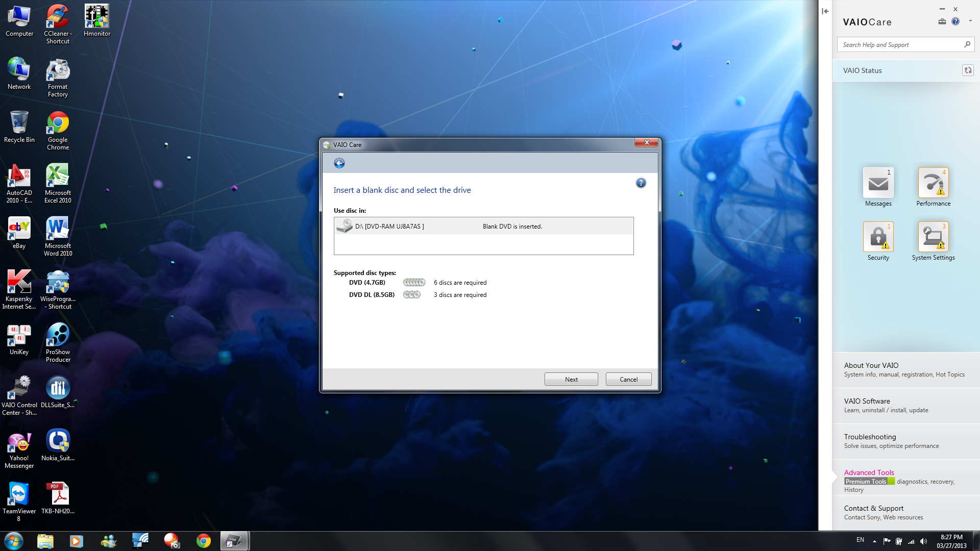Image resolution: width=980 pixels, height=551 pixels.
Task: Open the TKB-NH20 PDF file icon
Action: tap(58, 499)
